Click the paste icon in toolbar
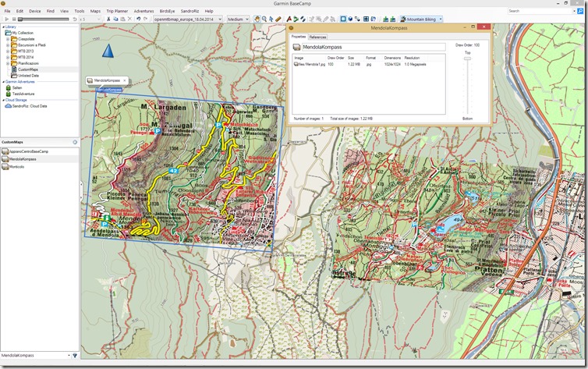Image resolution: width=588 pixels, height=369 pixels. point(122,19)
